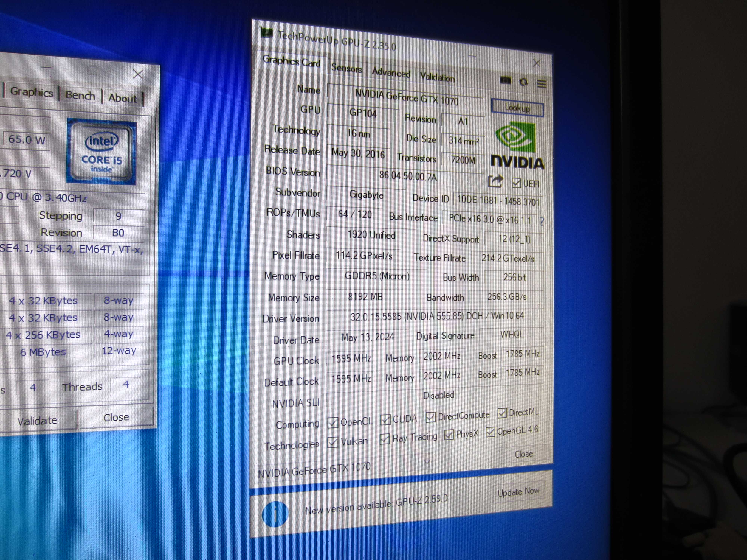Image resolution: width=747 pixels, height=560 pixels.
Task: Click the Texture Fillrate value 214.2 GTexel/s
Action: tap(508, 259)
